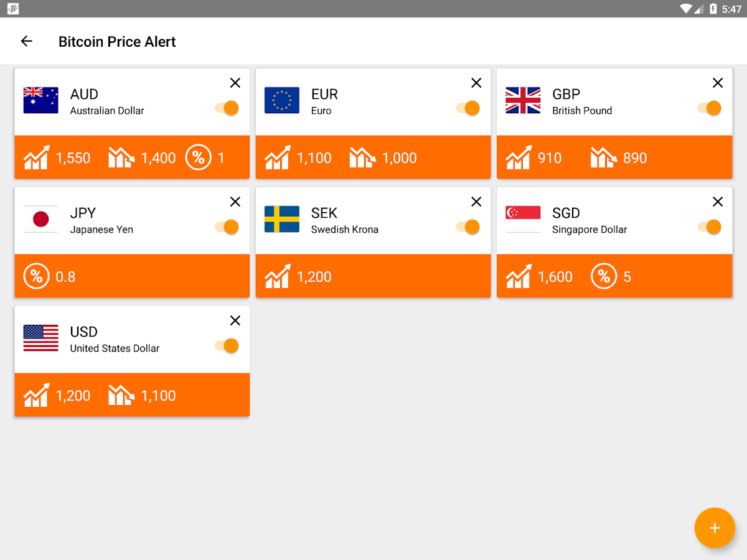
Task: Click the falling price icon on the USD card
Action: [x=121, y=395]
